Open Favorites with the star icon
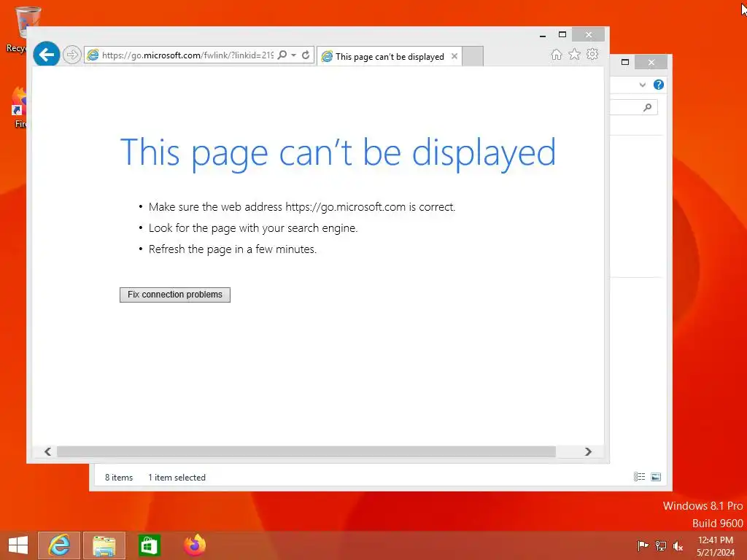This screenshot has height=560, width=747. (575, 54)
